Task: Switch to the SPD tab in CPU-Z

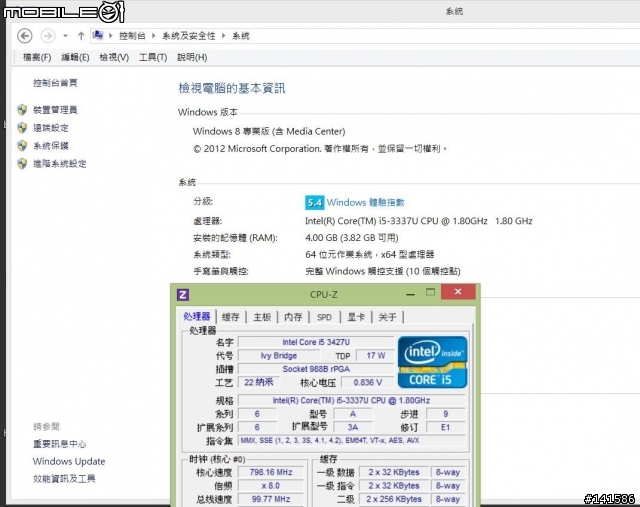Action: 324,317
